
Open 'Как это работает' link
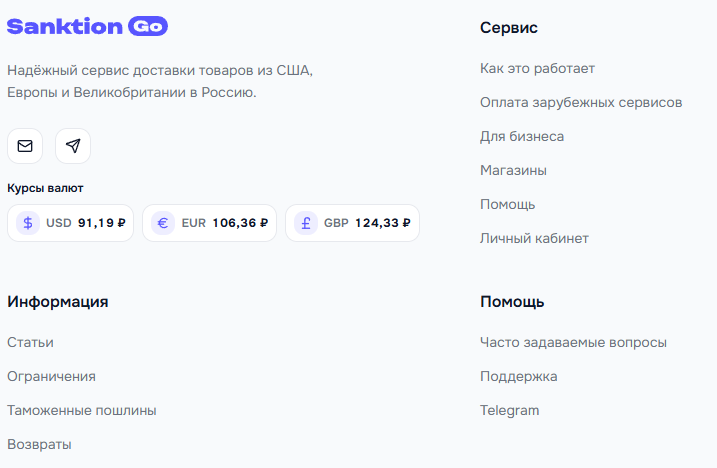[x=537, y=69]
